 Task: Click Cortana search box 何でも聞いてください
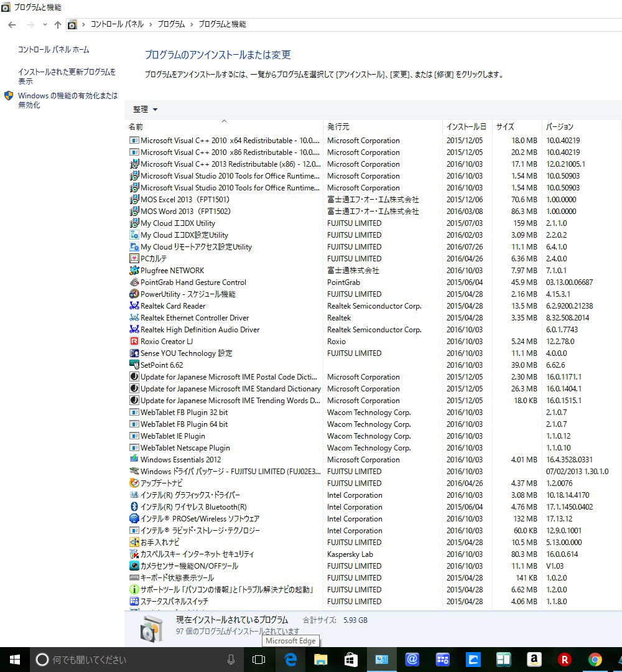pos(137,660)
